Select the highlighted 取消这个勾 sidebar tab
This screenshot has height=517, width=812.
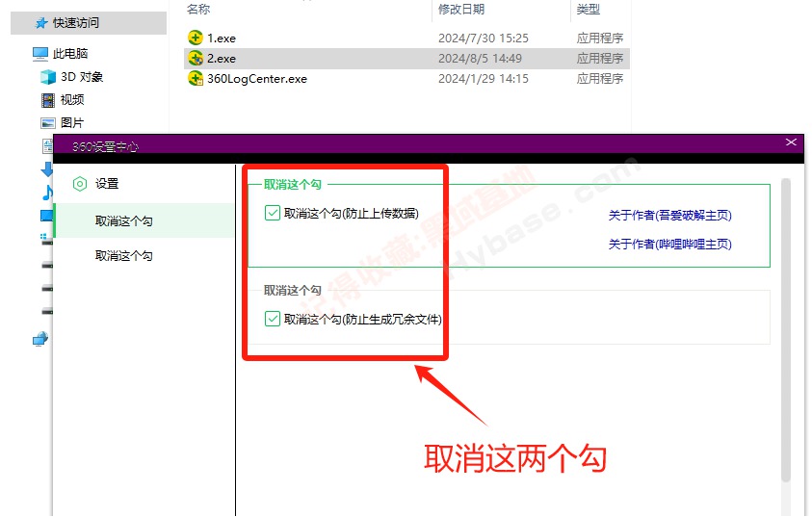tap(144, 221)
